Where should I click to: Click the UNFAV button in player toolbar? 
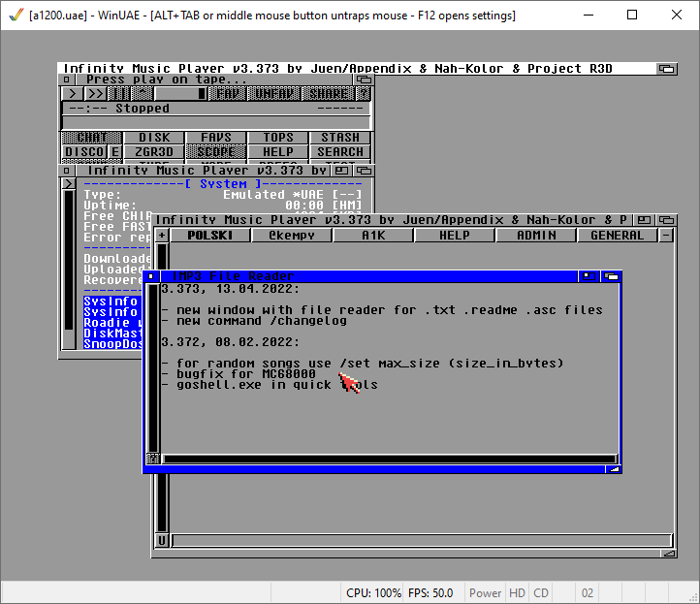273,94
